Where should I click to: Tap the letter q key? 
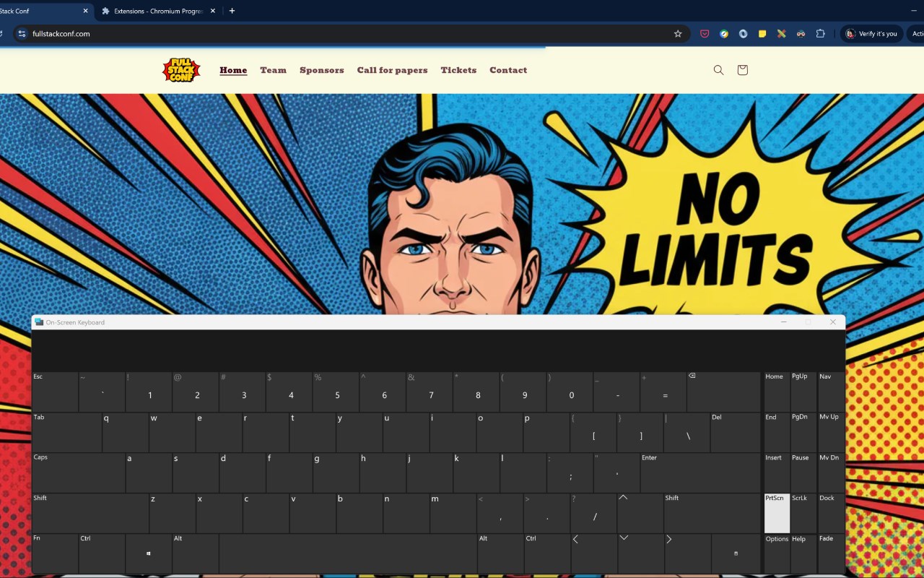[125, 432]
